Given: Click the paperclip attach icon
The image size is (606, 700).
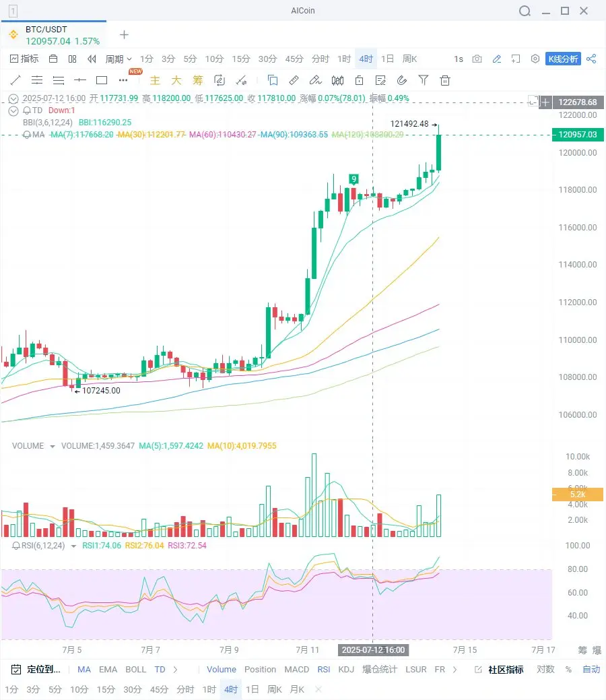Looking at the screenshot, I should pos(401,80).
